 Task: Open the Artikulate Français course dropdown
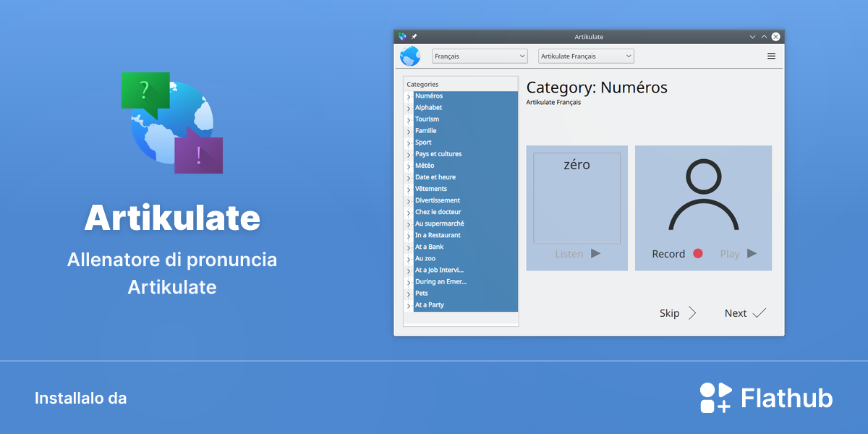pyautogui.click(x=586, y=56)
